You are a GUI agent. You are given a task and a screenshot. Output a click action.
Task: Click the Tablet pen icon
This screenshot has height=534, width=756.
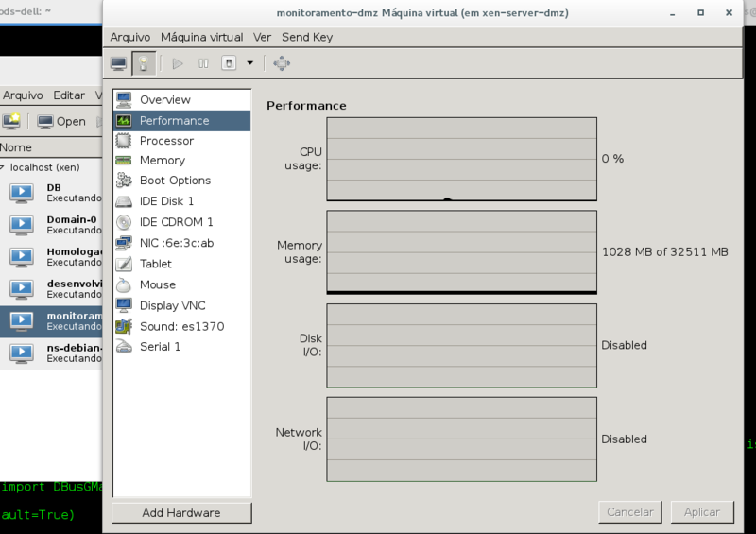point(124,264)
